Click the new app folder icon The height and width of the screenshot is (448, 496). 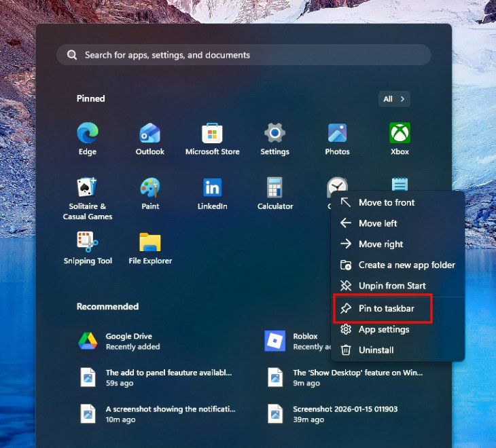pyautogui.click(x=346, y=265)
